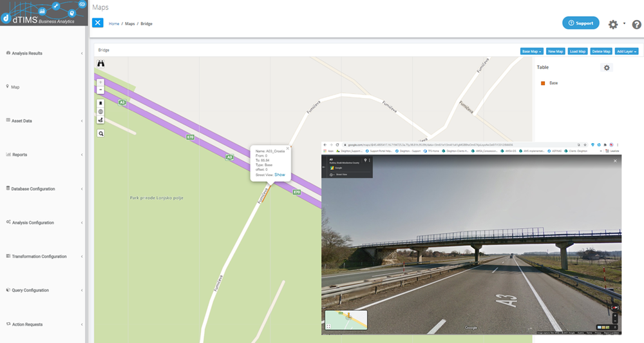Click the globe icon on map toolbar
This screenshot has width=644, height=343.
tap(100, 112)
